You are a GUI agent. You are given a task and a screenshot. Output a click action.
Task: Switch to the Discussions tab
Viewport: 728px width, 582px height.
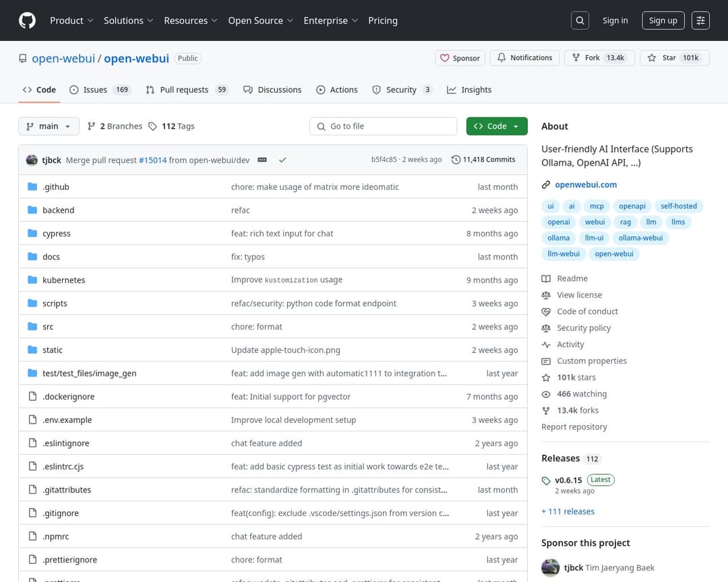pos(272,90)
